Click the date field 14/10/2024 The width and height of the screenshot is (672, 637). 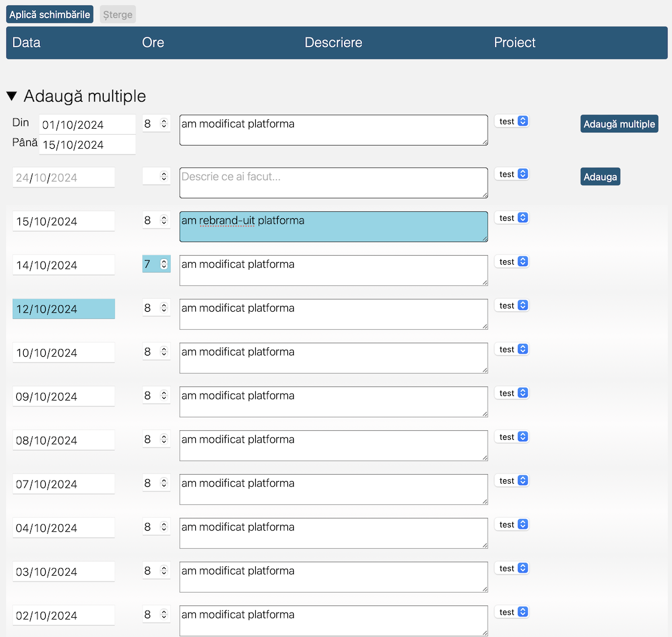pos(64,265)
